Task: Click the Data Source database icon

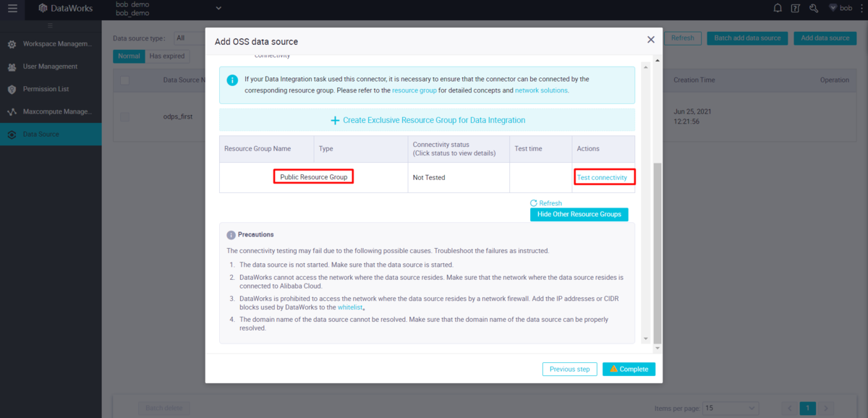Action: 12,135
